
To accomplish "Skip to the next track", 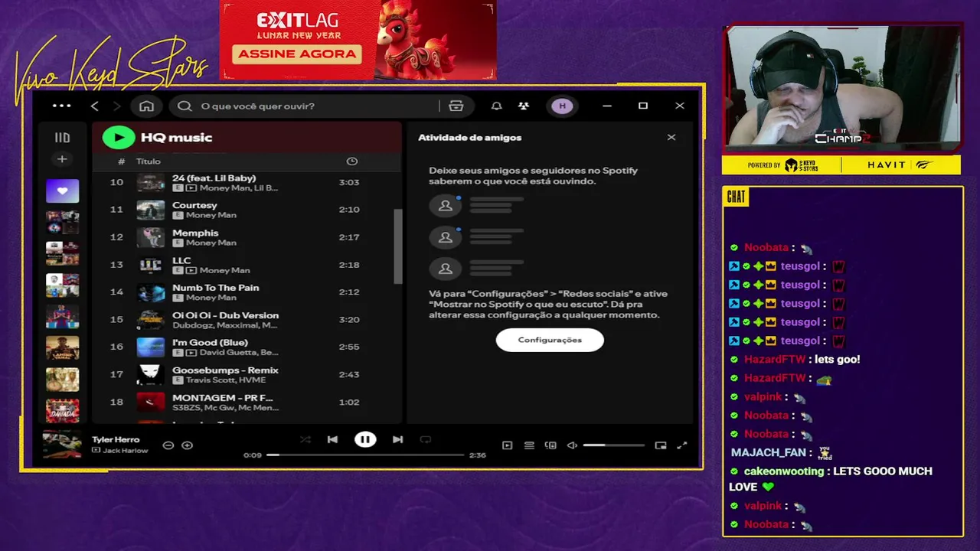I will click(x=397, y=439).
